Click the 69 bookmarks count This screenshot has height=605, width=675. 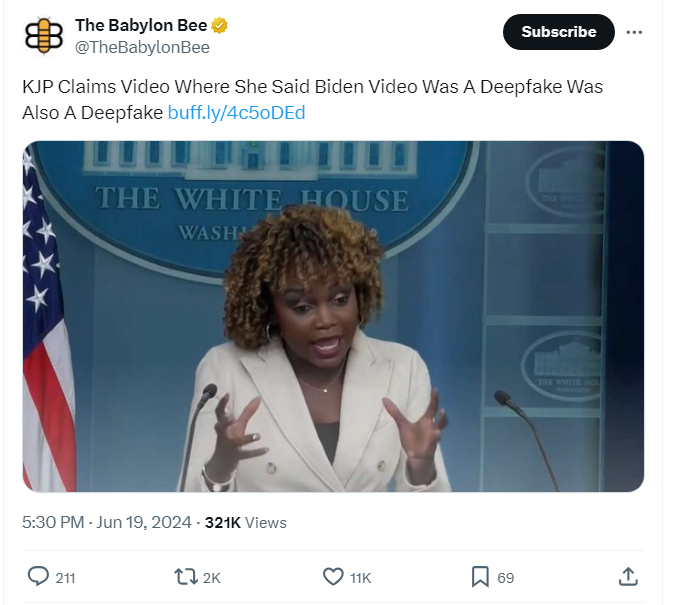505,578
